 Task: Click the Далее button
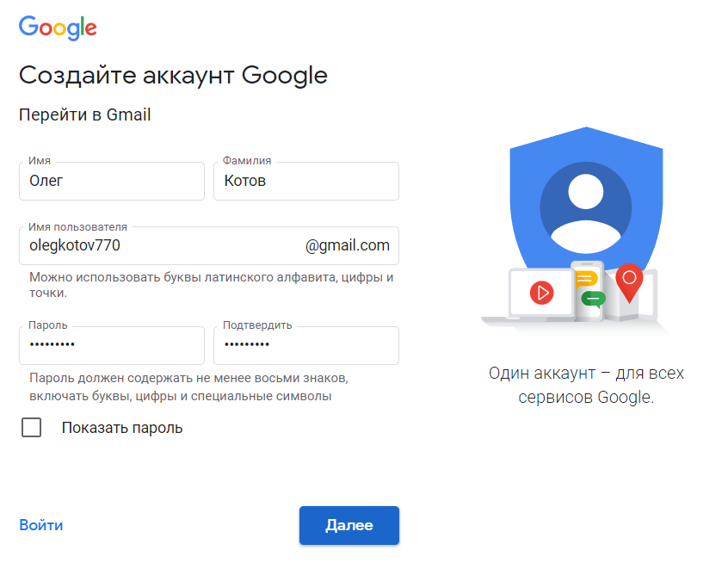coord(349,525)
